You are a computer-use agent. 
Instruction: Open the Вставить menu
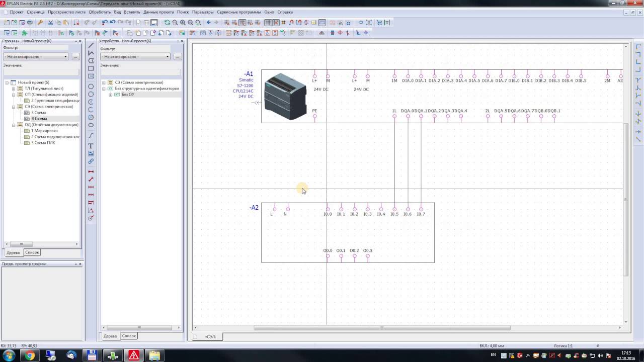[x=132, y=12]
